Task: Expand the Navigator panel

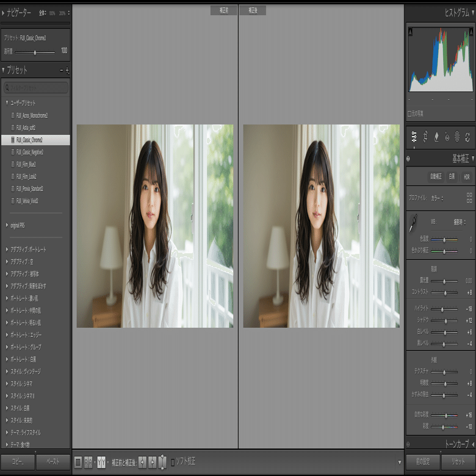Action: click(3, 13)
